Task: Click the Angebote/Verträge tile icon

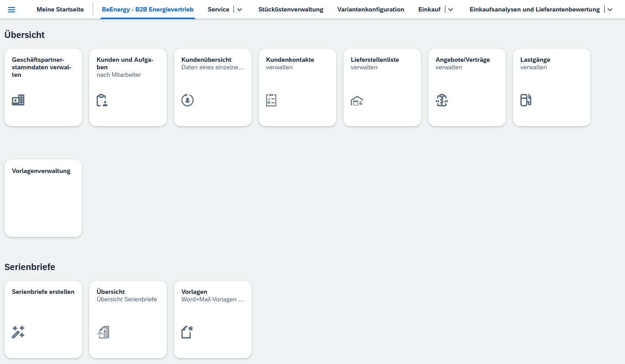Action: tap(442, 100)
